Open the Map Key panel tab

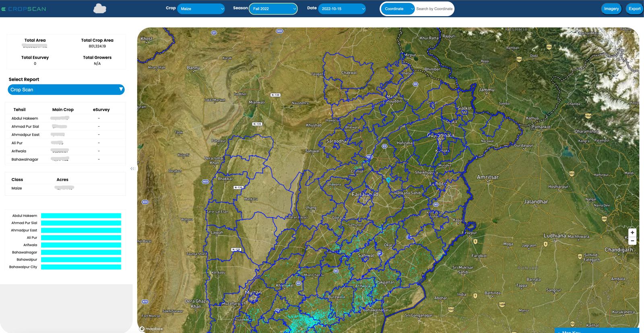point(597,331)
